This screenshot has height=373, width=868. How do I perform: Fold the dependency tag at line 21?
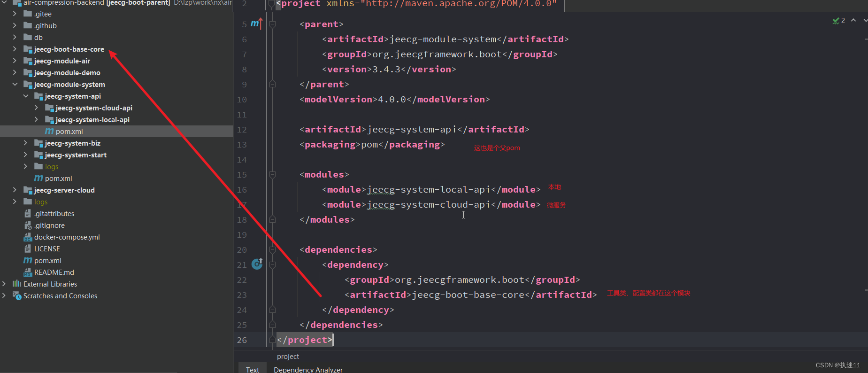pos(272,264)
